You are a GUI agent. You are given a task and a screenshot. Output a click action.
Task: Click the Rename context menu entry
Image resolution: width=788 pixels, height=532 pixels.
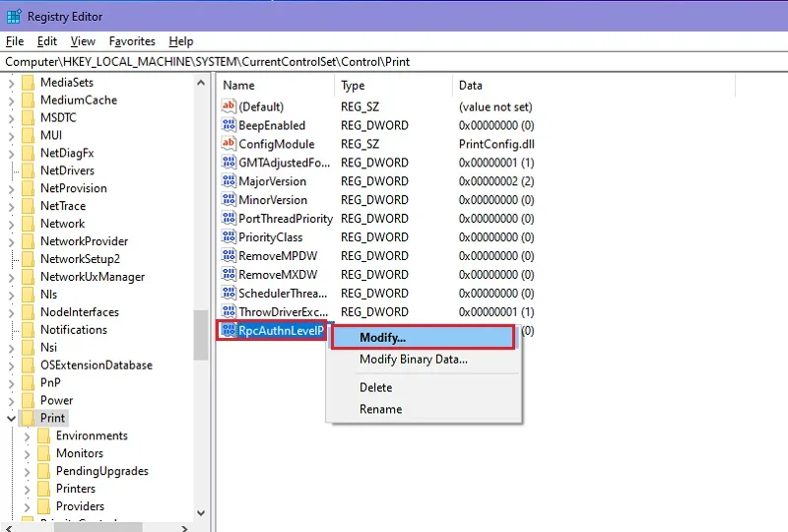[x=380, y=409]
